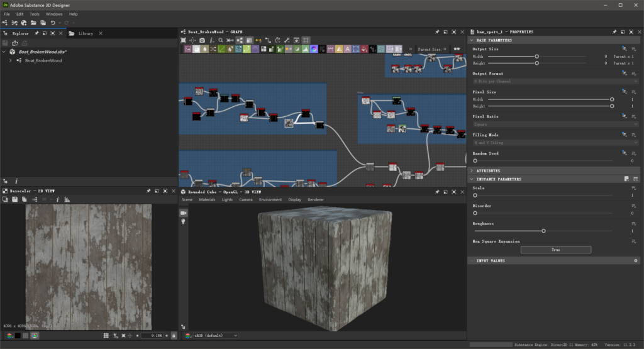Collapse the Input Values section
The height and width of the screenshot is (349, 644).
pos(472,261)
